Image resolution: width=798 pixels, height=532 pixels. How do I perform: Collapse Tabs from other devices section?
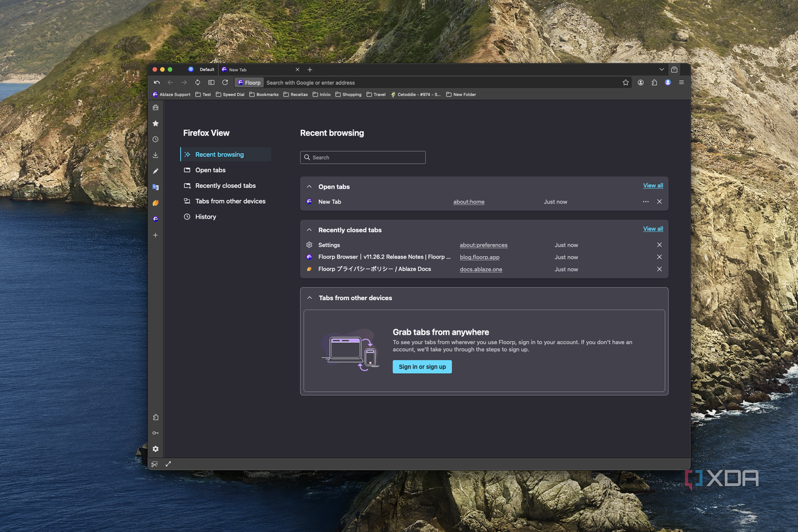coord(309,298)
